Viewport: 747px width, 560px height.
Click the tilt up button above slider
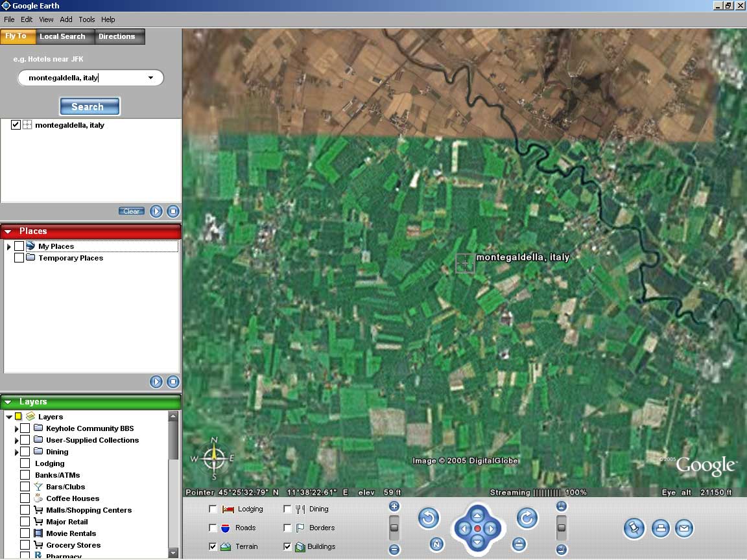tap(561, 506)
